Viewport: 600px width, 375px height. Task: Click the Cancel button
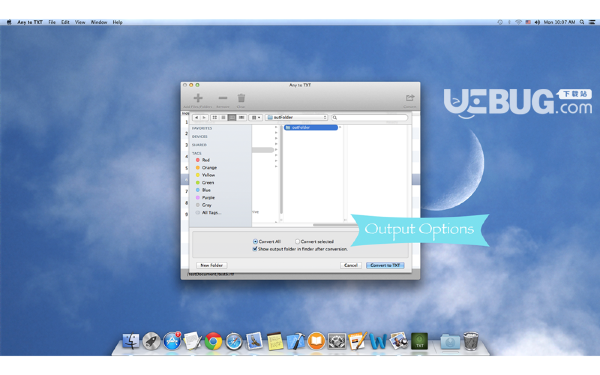pos(351,265)
